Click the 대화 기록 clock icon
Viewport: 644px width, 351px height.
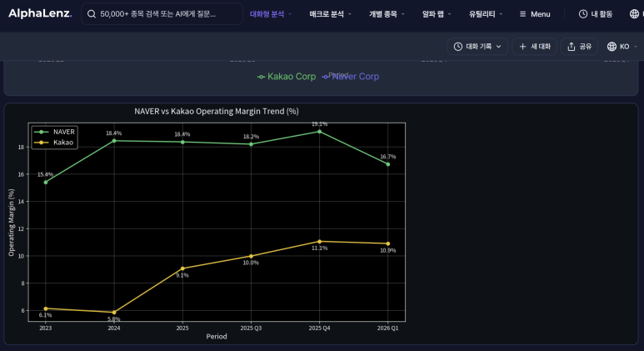(458, 47)
